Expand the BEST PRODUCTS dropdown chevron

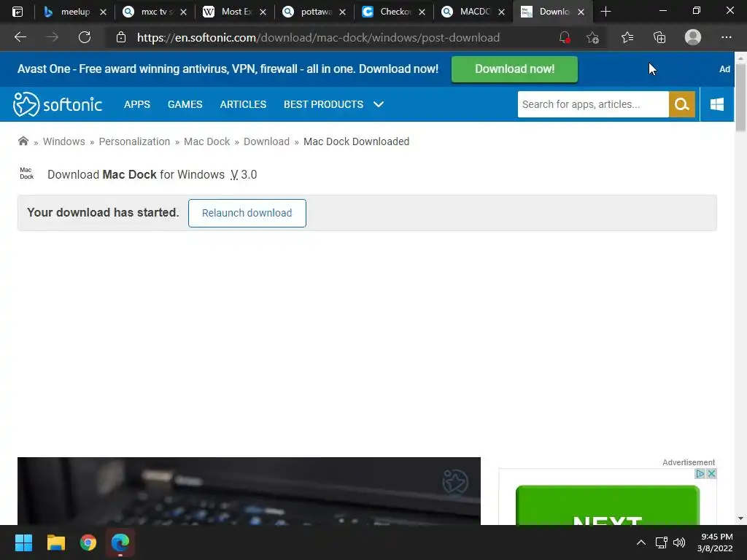click(x=379, y=104)
